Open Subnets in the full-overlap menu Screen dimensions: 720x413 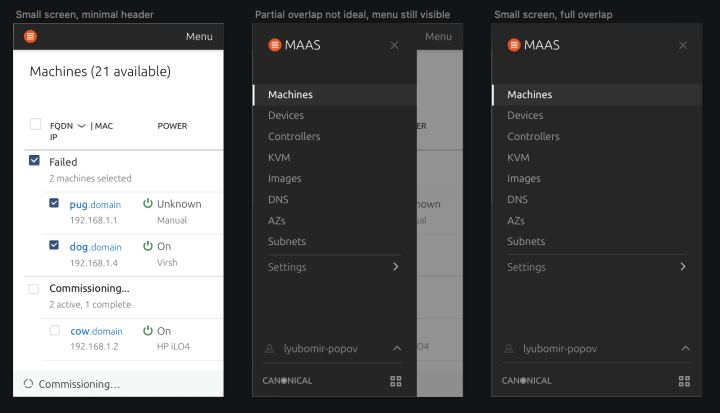coord(526,241)
